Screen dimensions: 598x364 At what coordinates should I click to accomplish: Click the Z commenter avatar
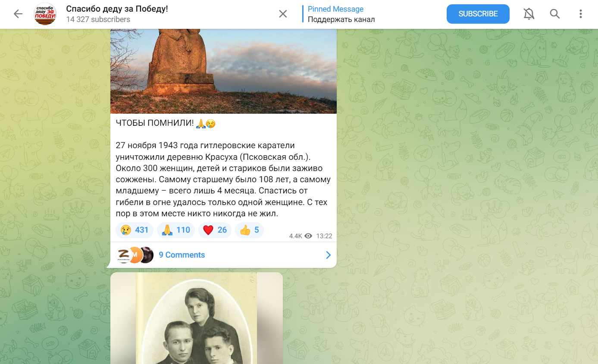pos(124,255)
